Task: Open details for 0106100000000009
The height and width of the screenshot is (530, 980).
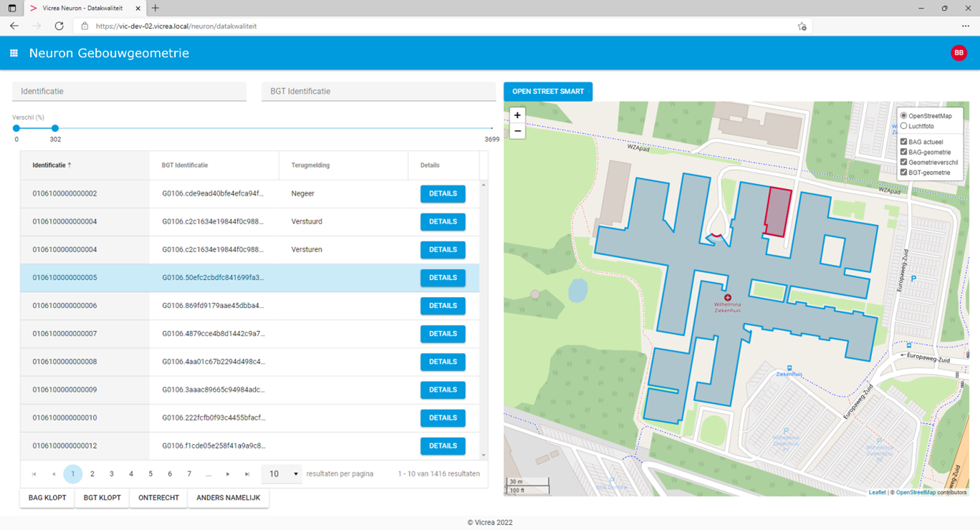Action: [x=443, y=390]
